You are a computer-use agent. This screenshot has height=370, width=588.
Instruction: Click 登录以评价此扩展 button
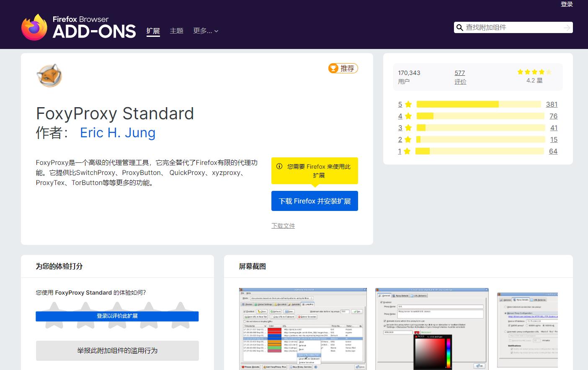tap(117, 316)
